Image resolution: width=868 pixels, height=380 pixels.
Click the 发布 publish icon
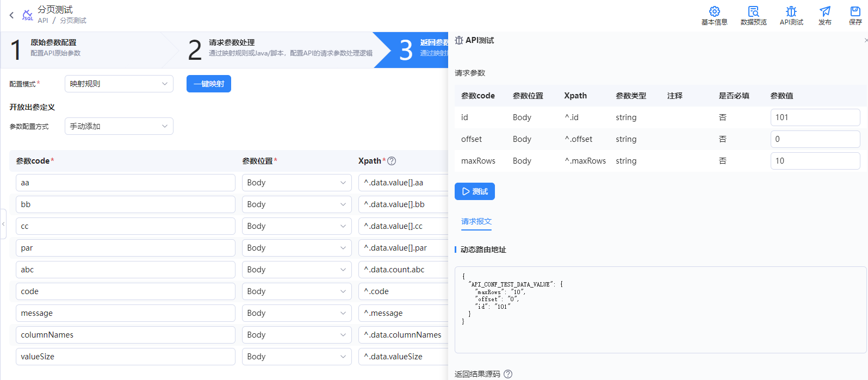click(825, 12)
